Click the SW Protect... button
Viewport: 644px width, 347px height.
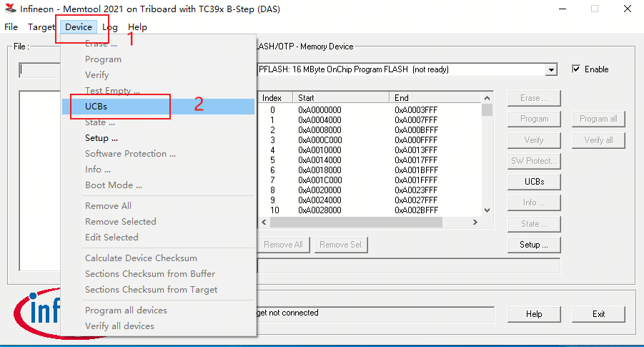click(534, 161)
